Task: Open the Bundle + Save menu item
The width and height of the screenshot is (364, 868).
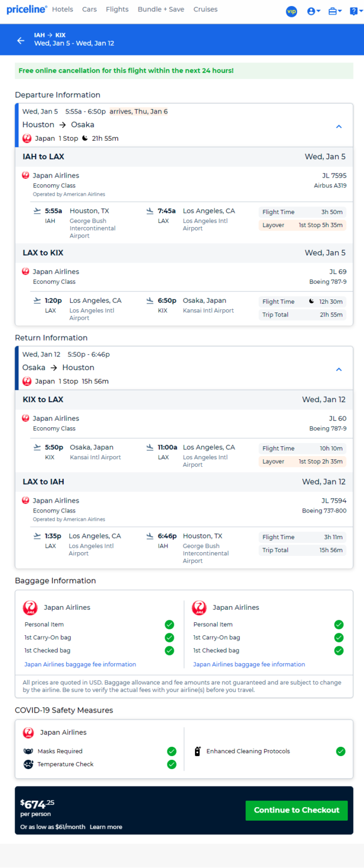Action: (x=161, y=9)
